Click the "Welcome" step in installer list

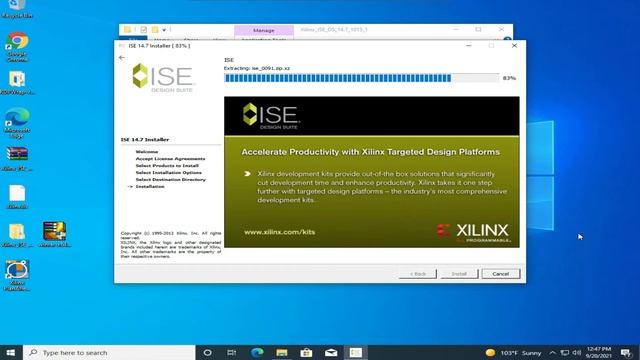coord(147,151)
